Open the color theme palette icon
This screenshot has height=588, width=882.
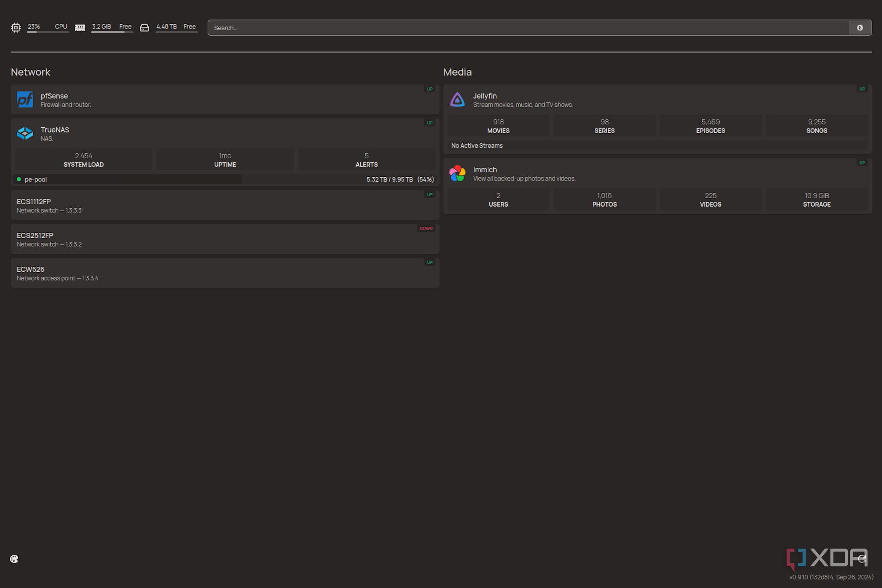[x=14, y=559]
